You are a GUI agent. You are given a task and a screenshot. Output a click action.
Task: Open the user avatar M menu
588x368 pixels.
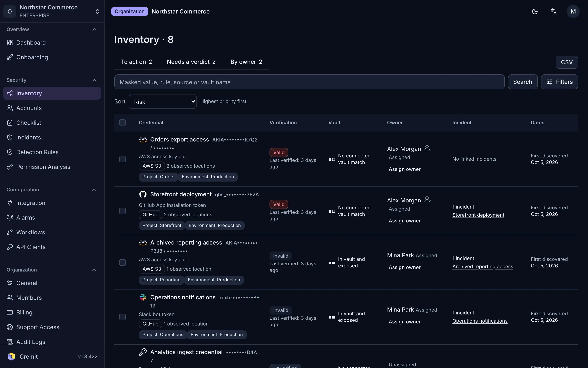(573, 11)
